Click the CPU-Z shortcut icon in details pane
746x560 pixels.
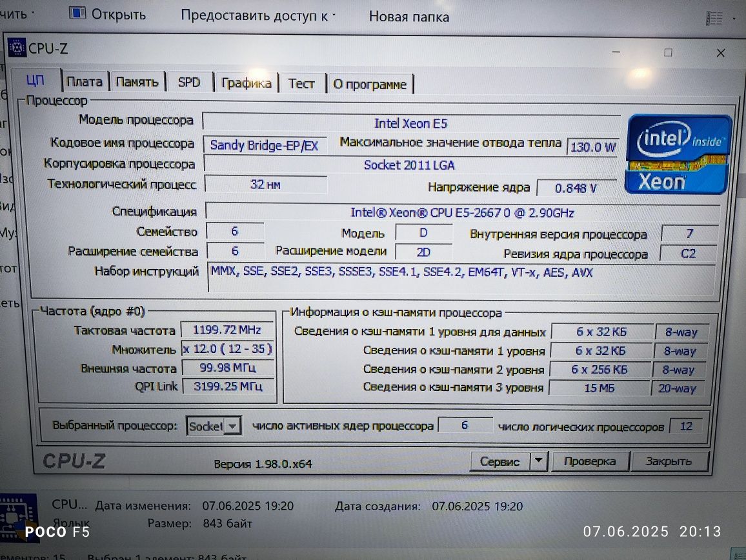point(19,517)
